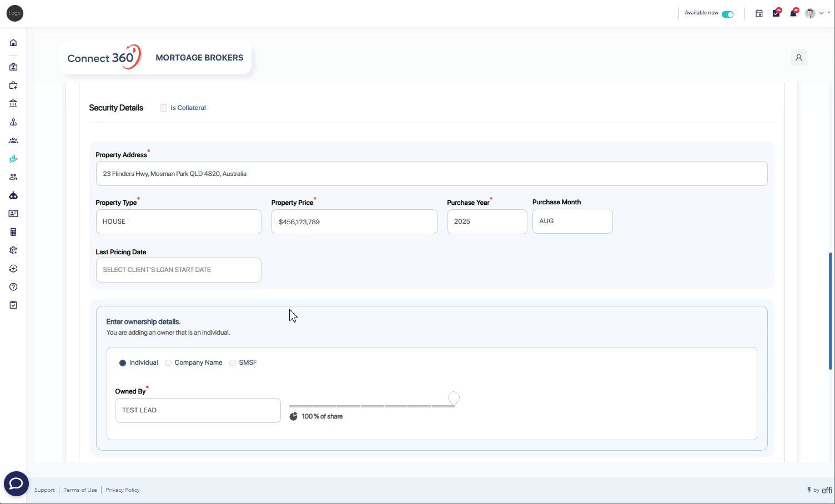Select the Individual radio button

coord(123,363)
